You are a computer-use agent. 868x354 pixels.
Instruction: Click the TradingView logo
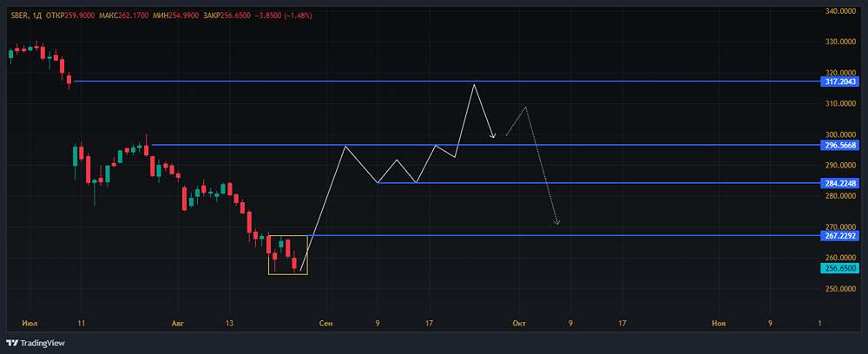coord(36,344)
